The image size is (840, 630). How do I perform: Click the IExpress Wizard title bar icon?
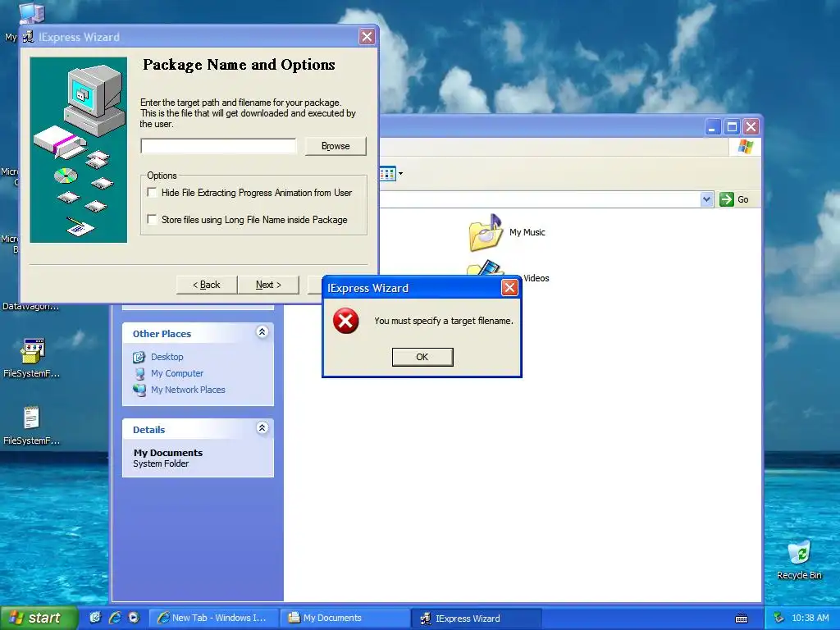[29, 36]
